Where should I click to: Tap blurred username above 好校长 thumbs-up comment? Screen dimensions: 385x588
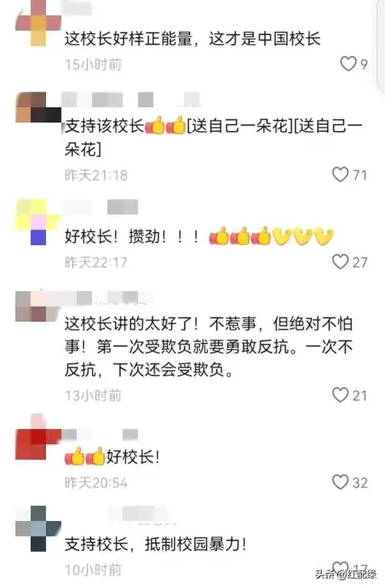tap(100, 434)
